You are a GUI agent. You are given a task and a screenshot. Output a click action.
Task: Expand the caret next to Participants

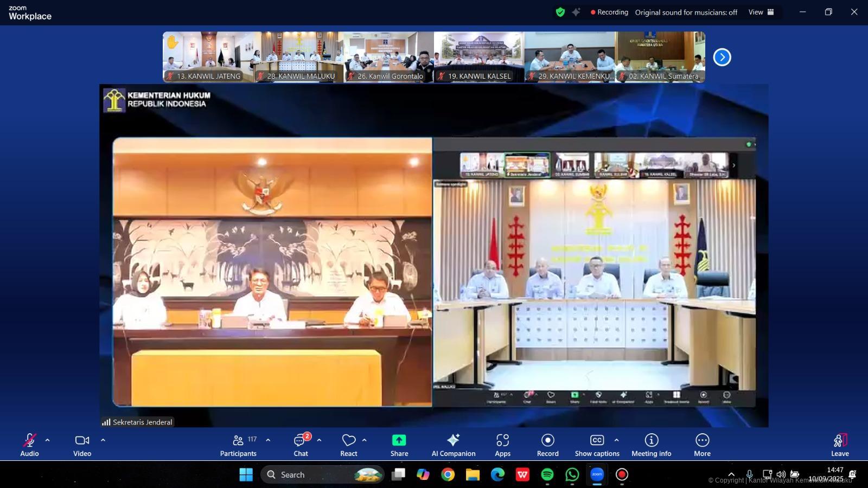[x=268, y=440]
